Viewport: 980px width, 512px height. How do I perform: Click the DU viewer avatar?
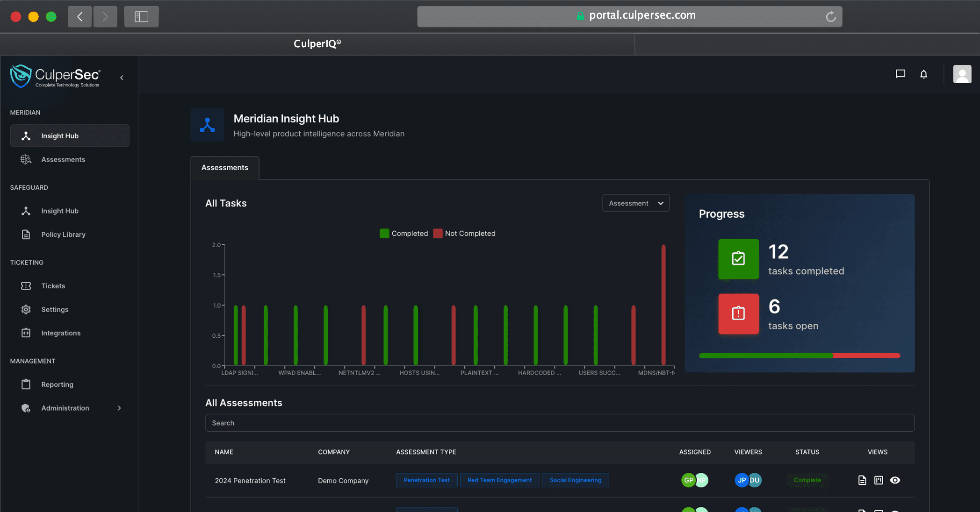point(756,480)
